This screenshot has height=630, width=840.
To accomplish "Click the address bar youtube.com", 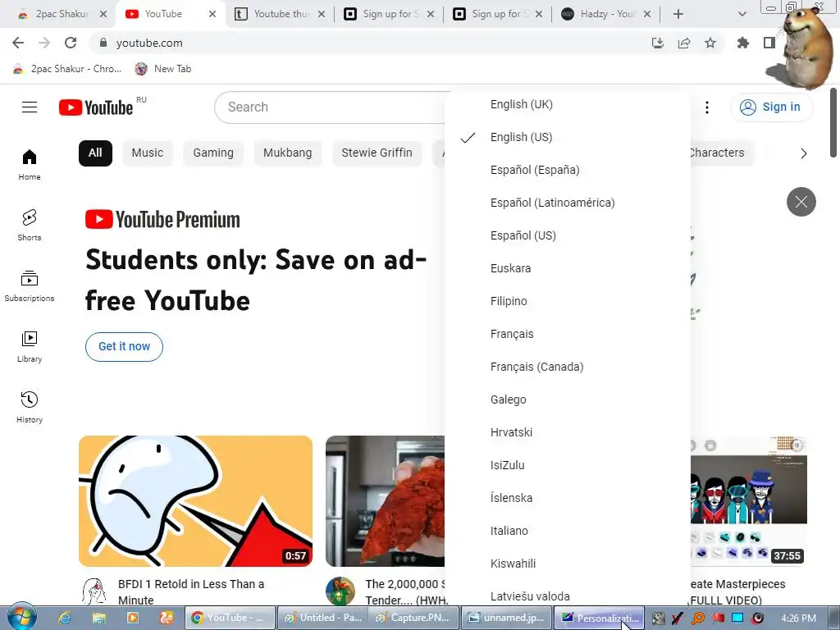I will coord(370,43).
